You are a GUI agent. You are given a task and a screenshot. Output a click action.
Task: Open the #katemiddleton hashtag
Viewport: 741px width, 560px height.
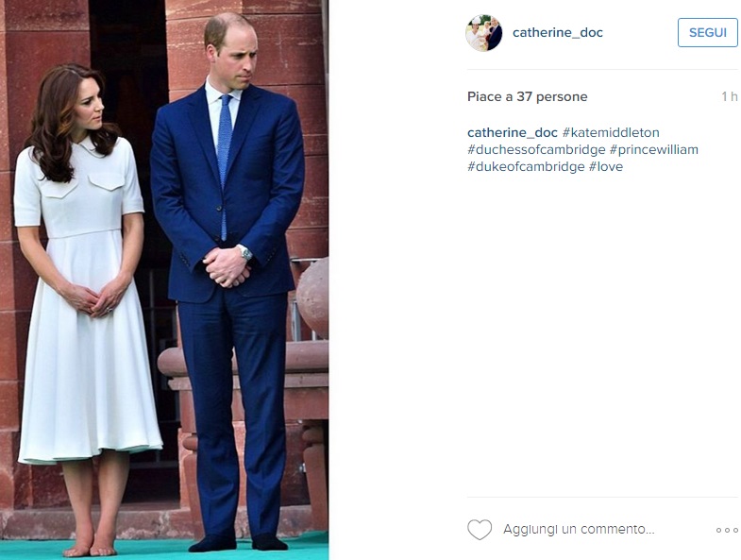(x=611, y=133)
